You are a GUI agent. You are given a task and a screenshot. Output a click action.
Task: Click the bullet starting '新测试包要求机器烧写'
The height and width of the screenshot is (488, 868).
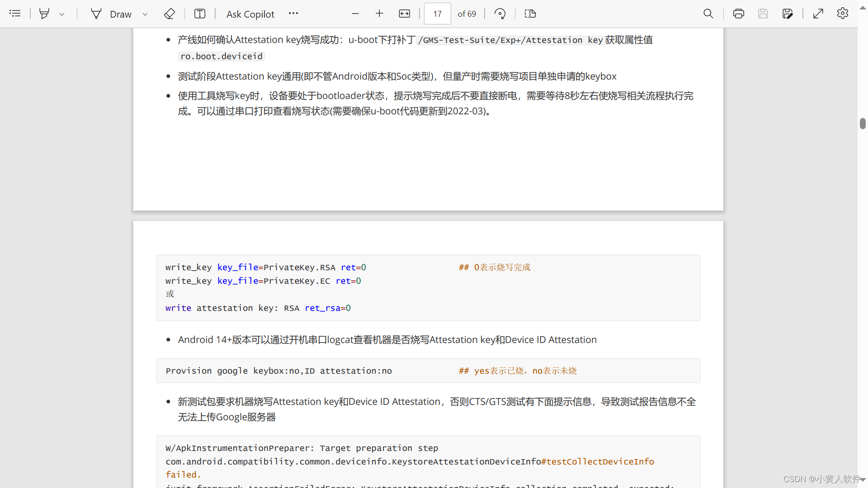[x=437, y=409]
